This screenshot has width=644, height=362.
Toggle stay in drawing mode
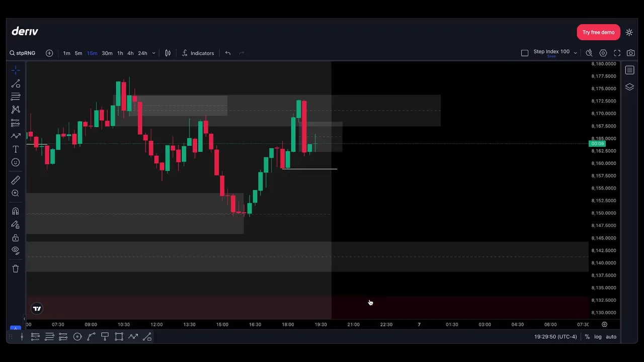coord(16,224)
